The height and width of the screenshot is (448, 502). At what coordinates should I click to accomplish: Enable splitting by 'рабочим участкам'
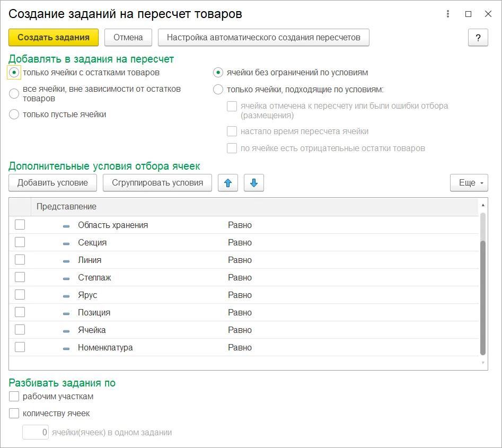pos(14,397)
